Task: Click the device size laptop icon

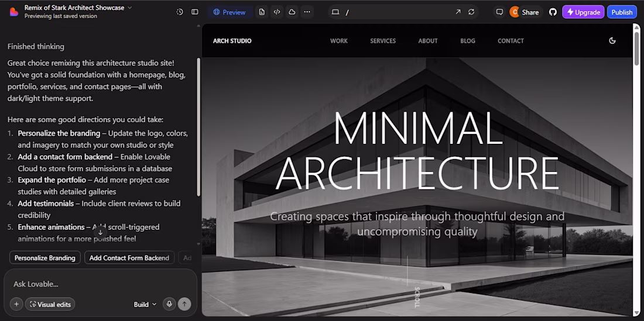Action: point(335,12)
